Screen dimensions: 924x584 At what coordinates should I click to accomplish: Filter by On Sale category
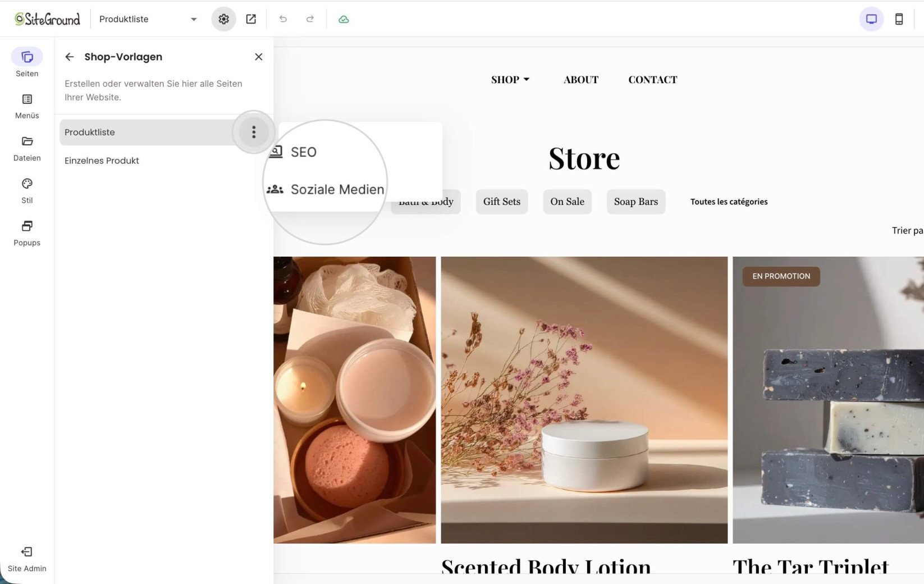click(567, 202)
